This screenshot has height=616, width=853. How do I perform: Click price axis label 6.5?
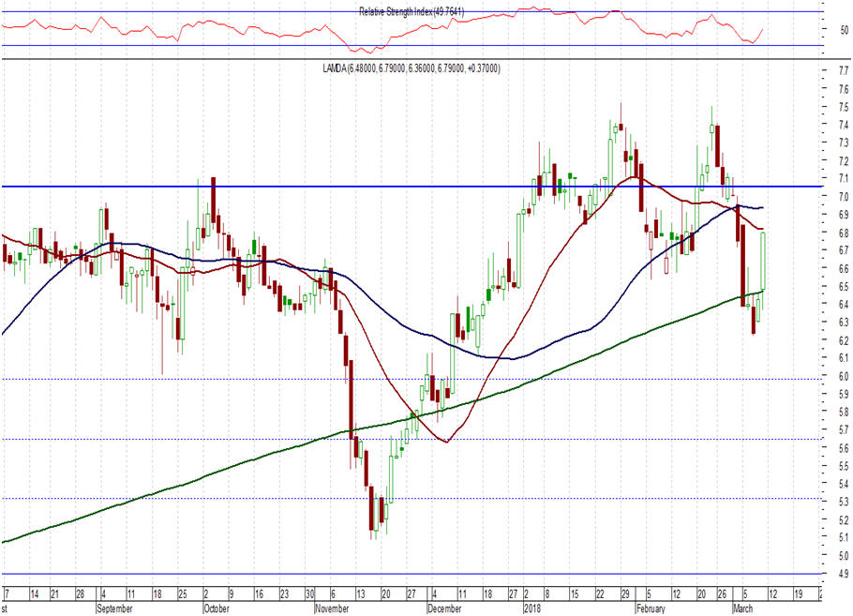(844, 286)
